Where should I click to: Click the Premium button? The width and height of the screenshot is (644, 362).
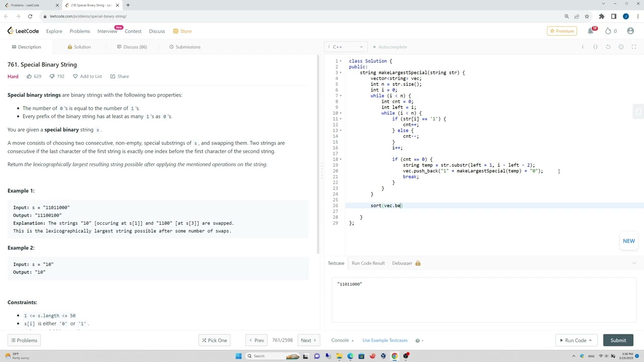point(561,31)
